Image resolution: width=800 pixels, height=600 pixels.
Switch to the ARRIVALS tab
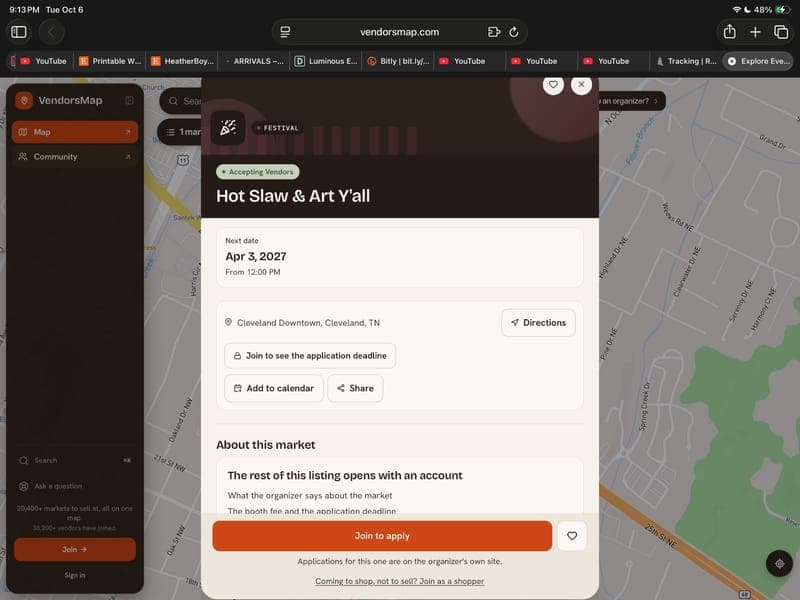(254, 61)
